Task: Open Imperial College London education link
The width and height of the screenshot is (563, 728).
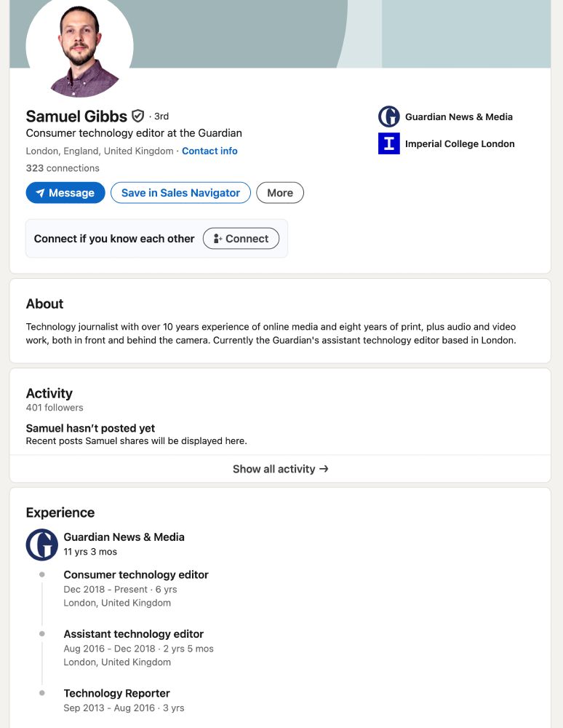Action: 460,144
